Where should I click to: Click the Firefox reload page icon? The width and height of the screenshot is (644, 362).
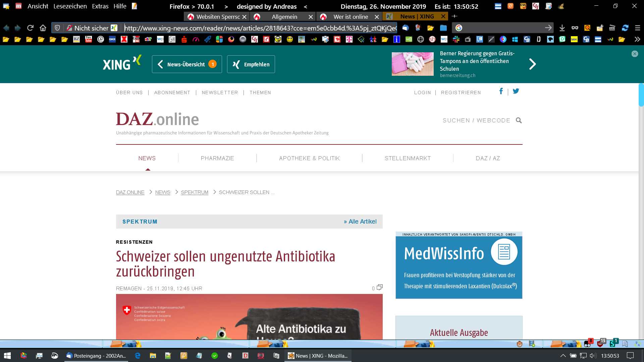point(30,28)
